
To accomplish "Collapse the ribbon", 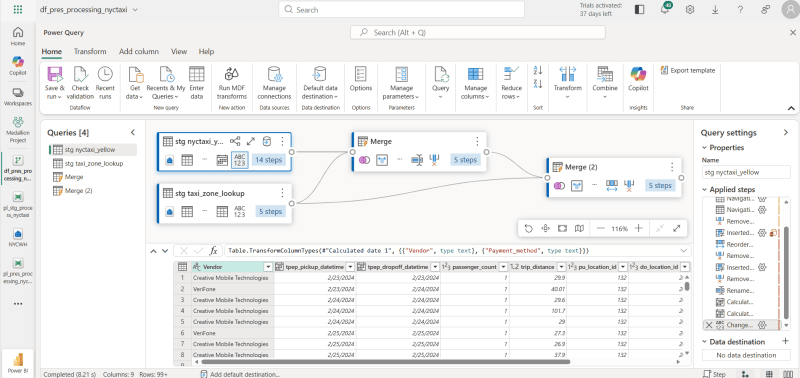I will 791,108.
